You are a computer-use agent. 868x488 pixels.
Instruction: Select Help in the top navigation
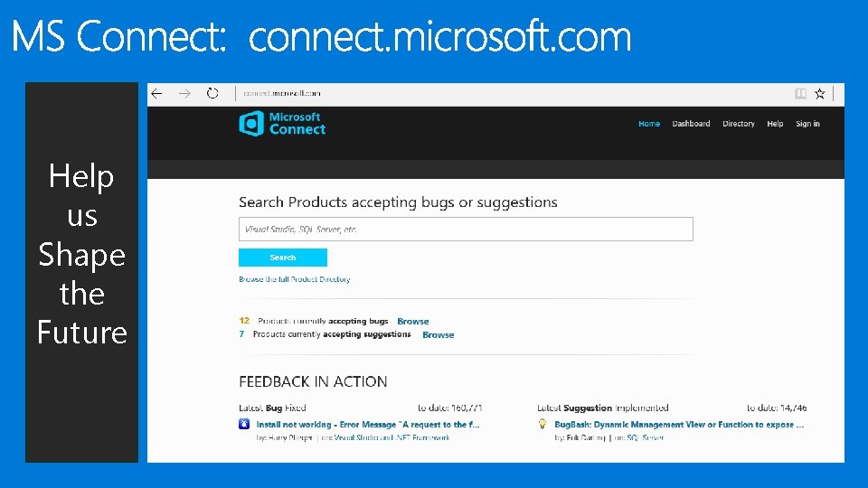(x=775, y=124)
